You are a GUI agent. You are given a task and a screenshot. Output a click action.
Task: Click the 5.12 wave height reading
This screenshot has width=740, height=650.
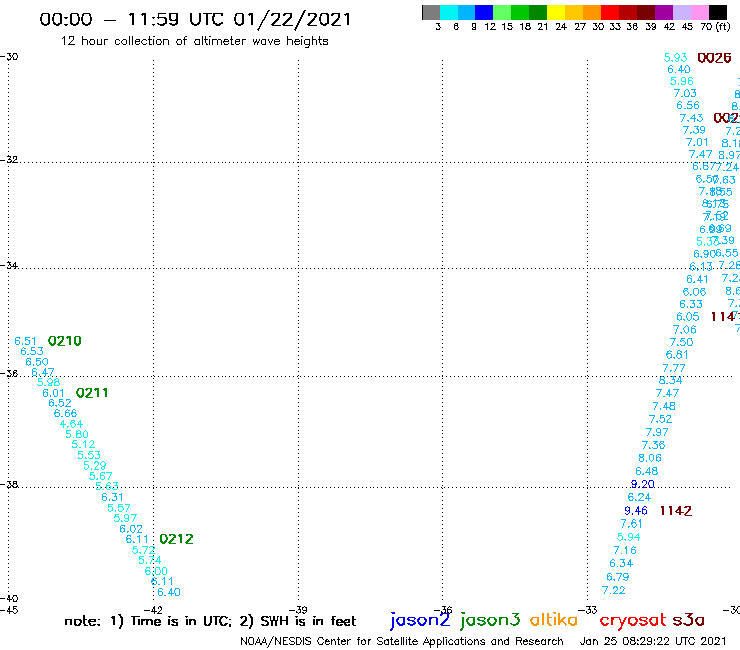(83, 445)
